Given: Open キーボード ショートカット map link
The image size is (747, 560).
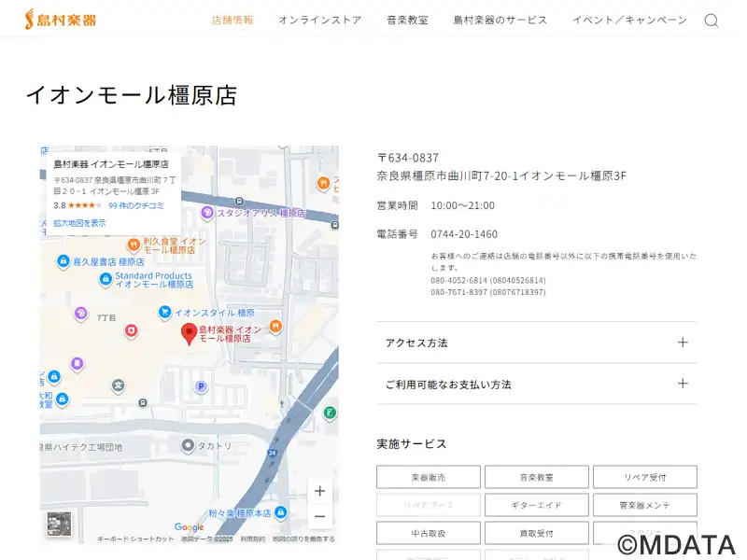Looking at the screenshot, I should tap(135, 539).
